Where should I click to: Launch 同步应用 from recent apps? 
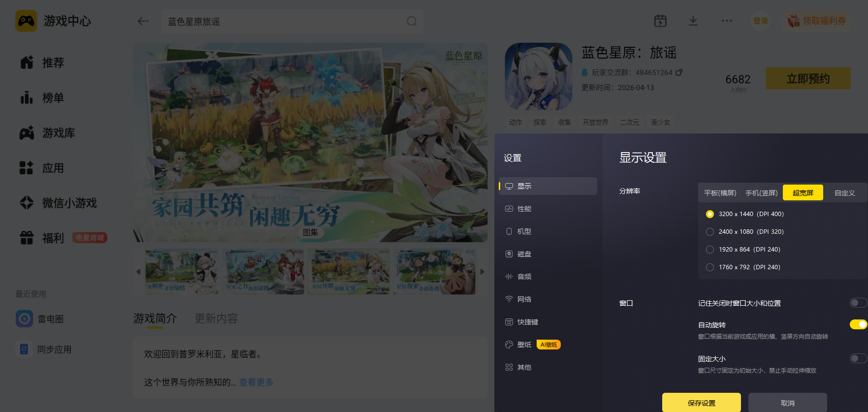click(44, 349)
